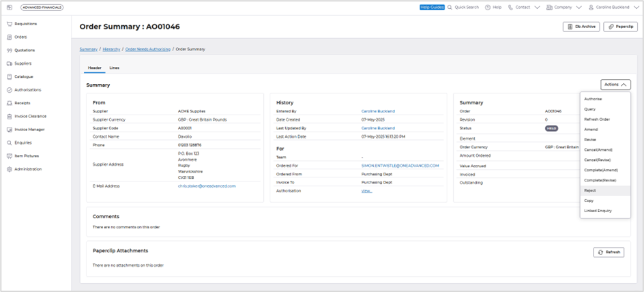This screenshot has height=292, width=644.
Task: Open Last Updated By Caroline Buckland link
Action: point(378,128)
